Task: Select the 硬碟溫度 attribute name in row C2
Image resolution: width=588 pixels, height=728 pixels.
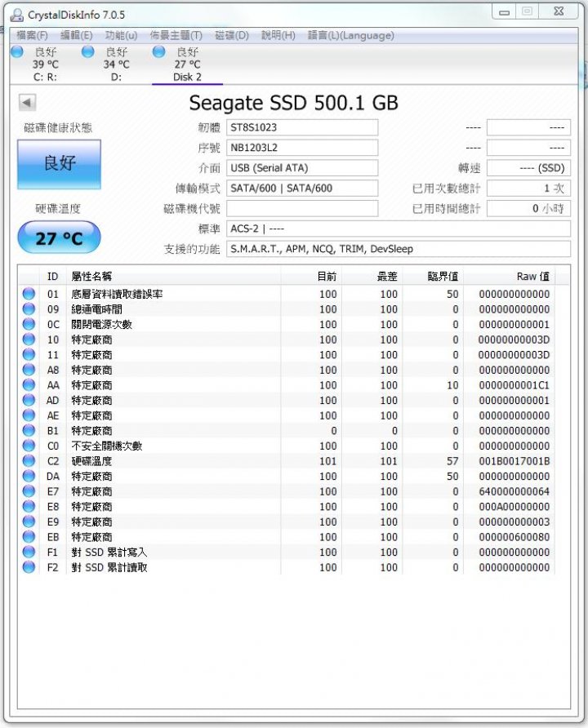Action: coord(91,461)
